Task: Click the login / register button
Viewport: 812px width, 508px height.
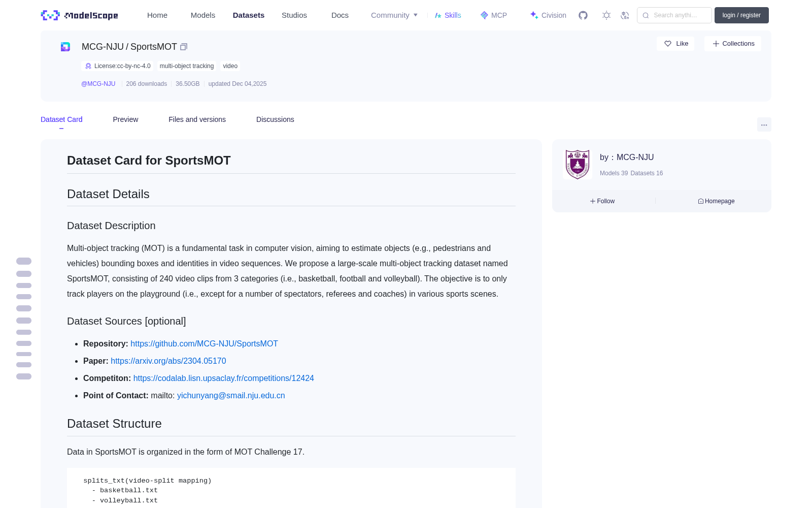Action: (x=741, y=15)
